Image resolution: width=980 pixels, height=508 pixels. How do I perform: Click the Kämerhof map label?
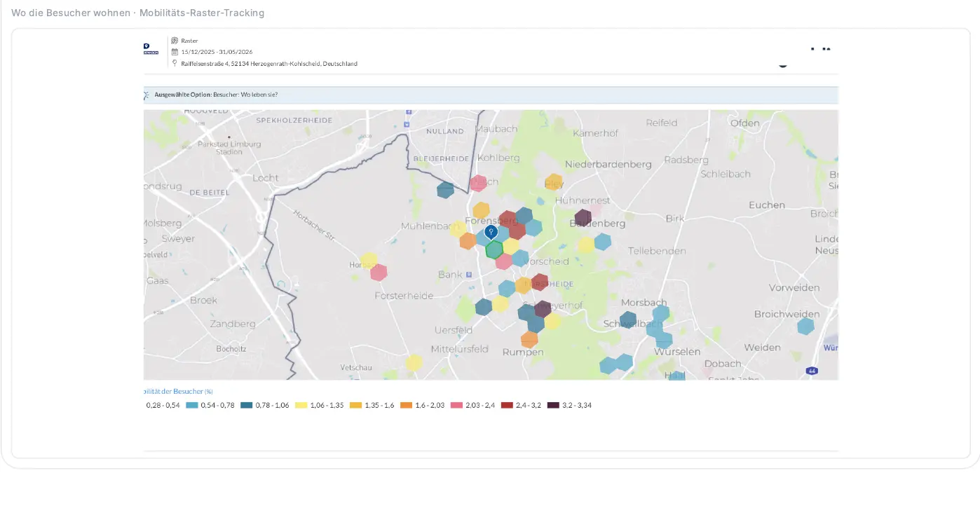pyautogui.click(x=595, y=133)
